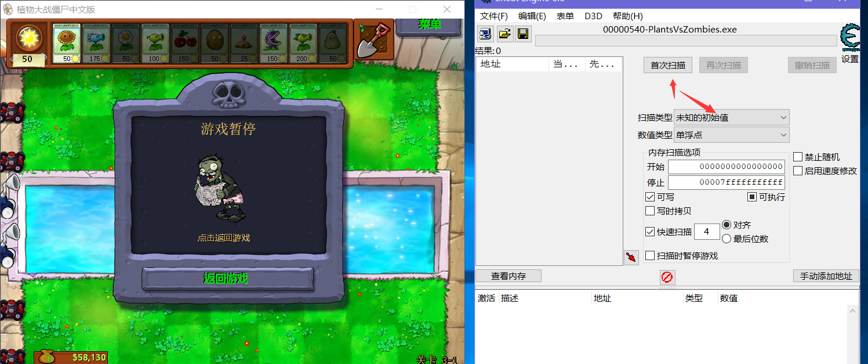Image resolution: width=868 pixels, height=364 pixels.
Task: Click the 手动添加地址 (add address manually) button
Action: pyautogui.click(x=826, y=276)
